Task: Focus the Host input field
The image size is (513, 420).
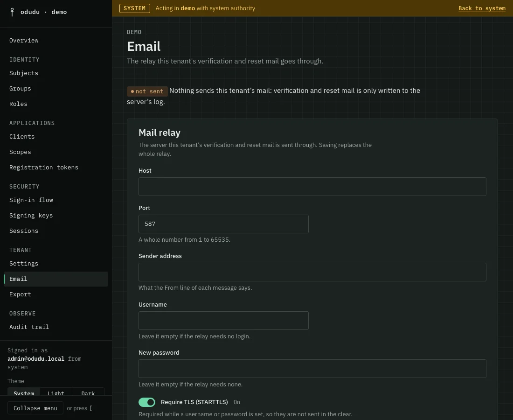Action: point(312,187)
